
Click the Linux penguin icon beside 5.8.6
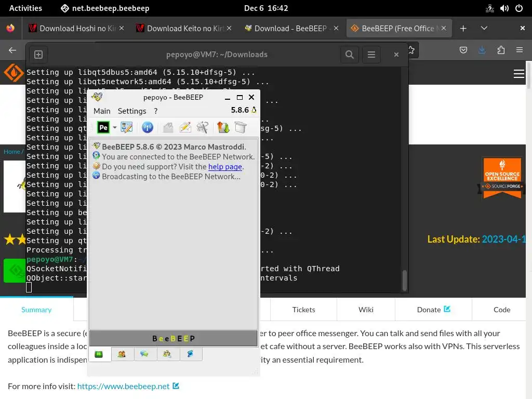click(254, 110)
